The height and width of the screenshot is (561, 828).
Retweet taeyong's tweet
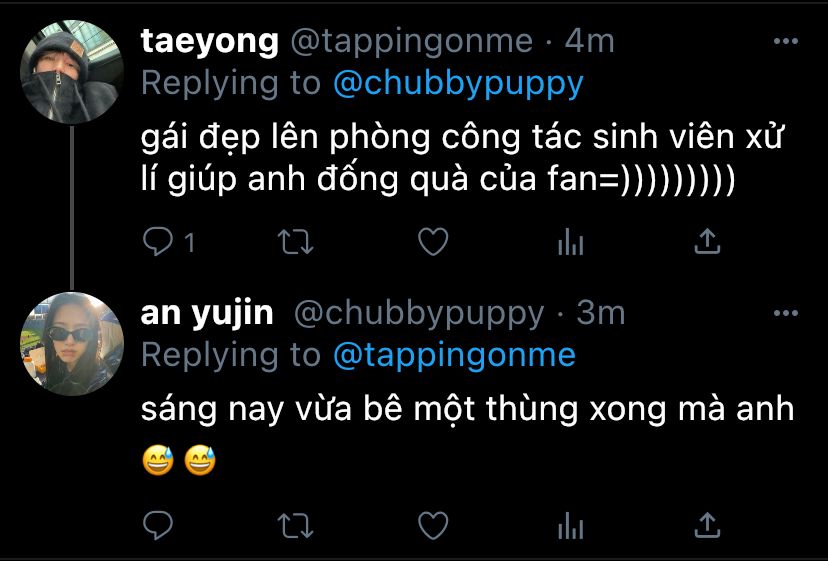pyautogui.click(x=296, y=242)
